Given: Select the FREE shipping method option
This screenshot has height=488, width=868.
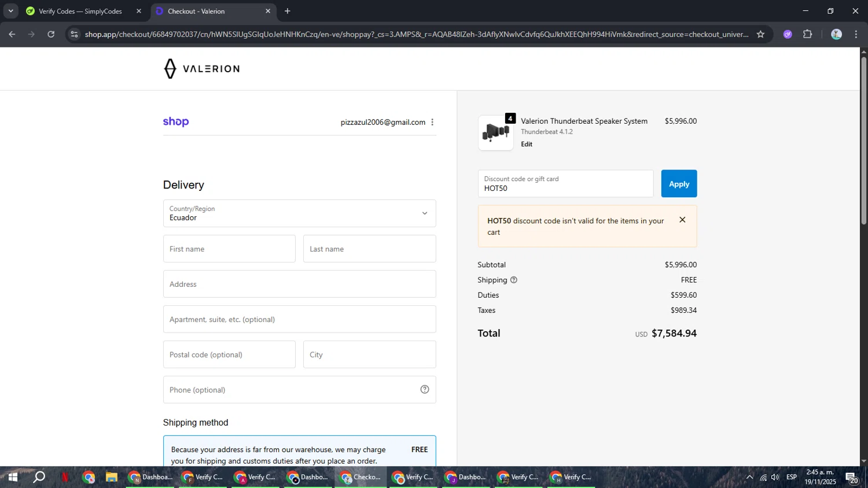Looking at the screenshot, I should (299, 451).
